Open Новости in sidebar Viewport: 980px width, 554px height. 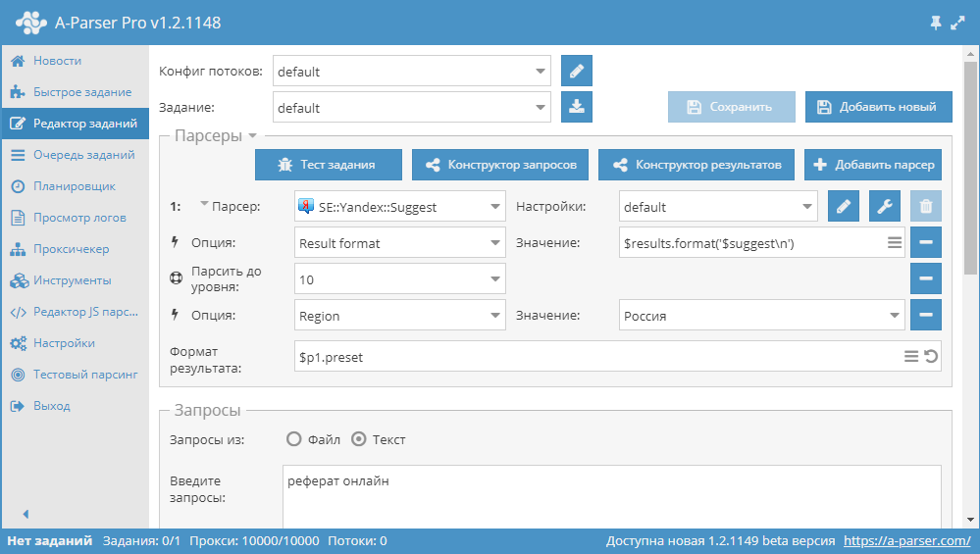[75, 61]
